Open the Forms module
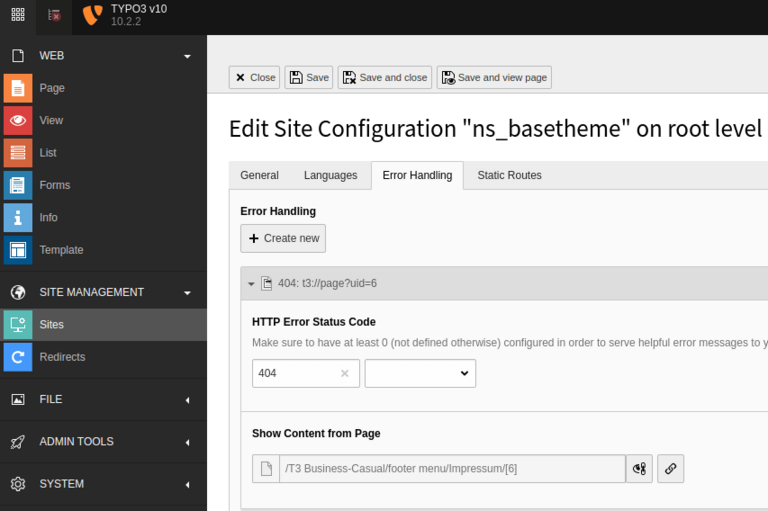Image resolution: width=768 pixels, height=511 pixels. pyautogui.click(x=54, y=185)
